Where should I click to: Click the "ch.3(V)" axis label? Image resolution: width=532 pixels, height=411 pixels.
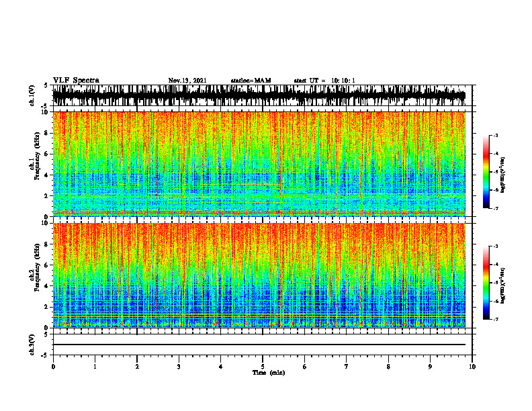coord(32,345)
